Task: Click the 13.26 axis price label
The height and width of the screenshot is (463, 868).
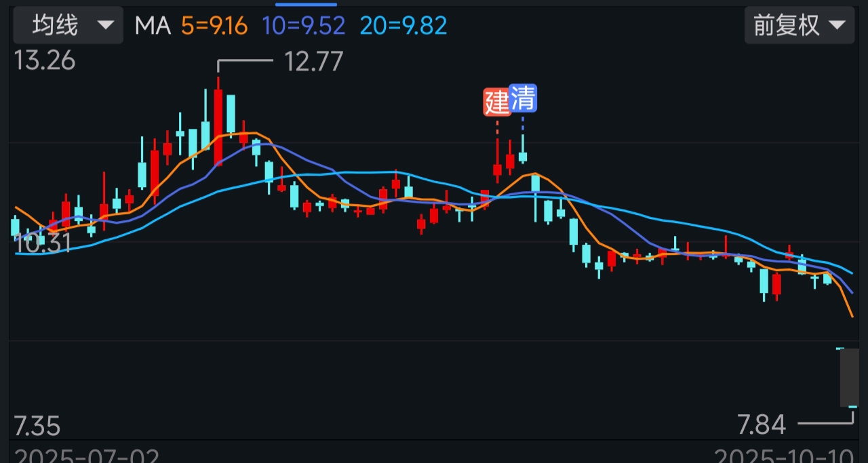Action: [45, 61]
